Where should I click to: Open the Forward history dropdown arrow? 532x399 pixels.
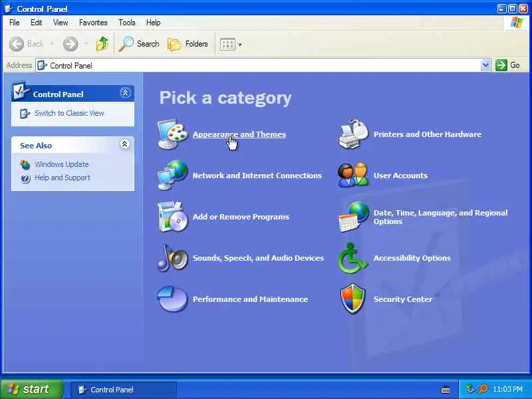pyautogui.click(x=86, y=44)
